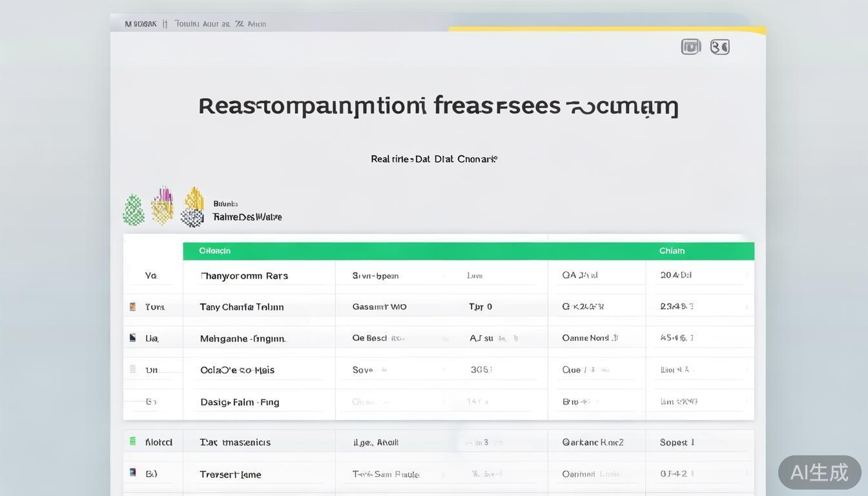
Task: Open the grid view icon near top right
Action: pos(690,46)
